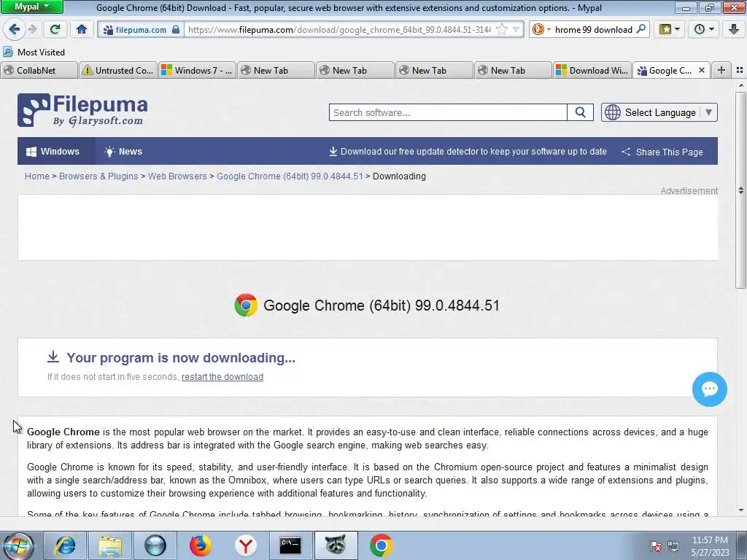Viewport: 747px width, 560px height.
Task: Open Most Visited bookmarks folder
Action: (x=34, y=52)
